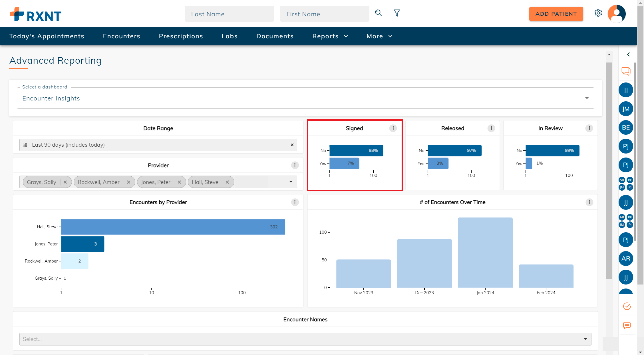
Task: Click the Released card info icon
Action: (491, 128)
